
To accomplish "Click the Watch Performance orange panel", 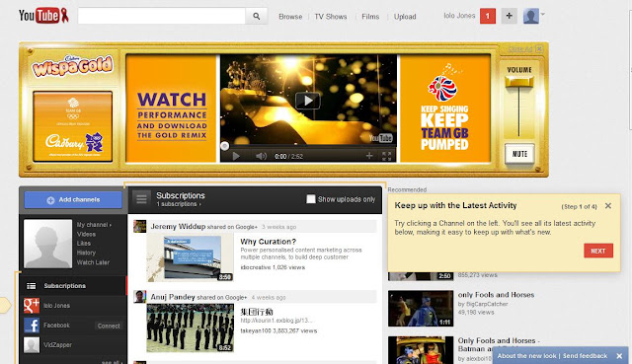I will (171, 109).
